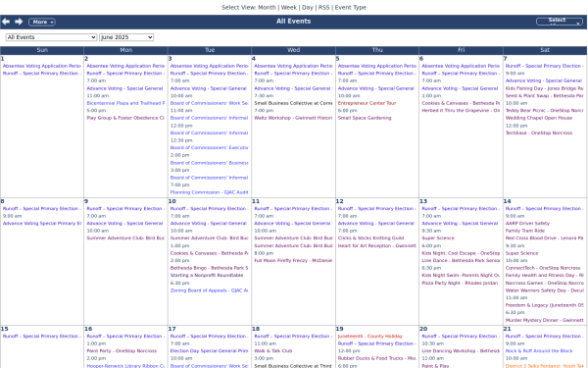Switch to Month view
The width and height of the screenshot is (588, 368).
[x=267, y=7]
